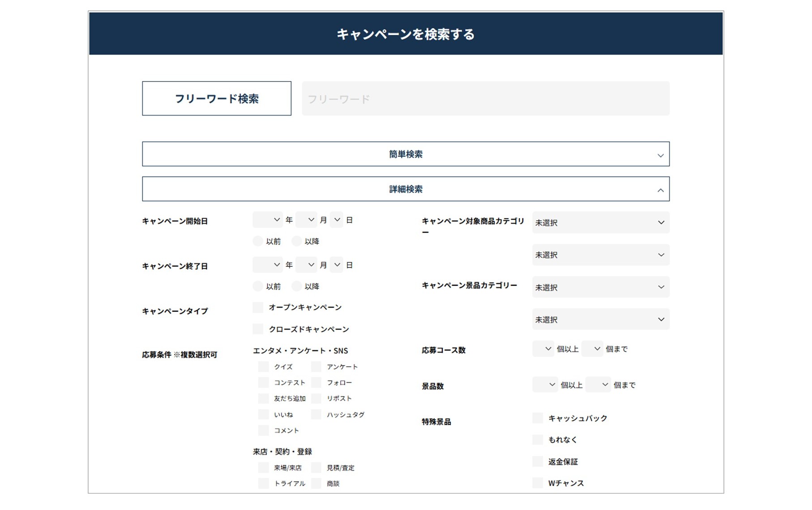Click the フリーワード検索 search button

[216, 98]
